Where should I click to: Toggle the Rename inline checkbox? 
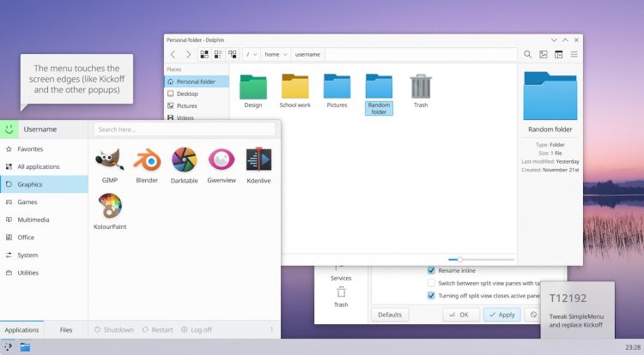tap(431, 271)
